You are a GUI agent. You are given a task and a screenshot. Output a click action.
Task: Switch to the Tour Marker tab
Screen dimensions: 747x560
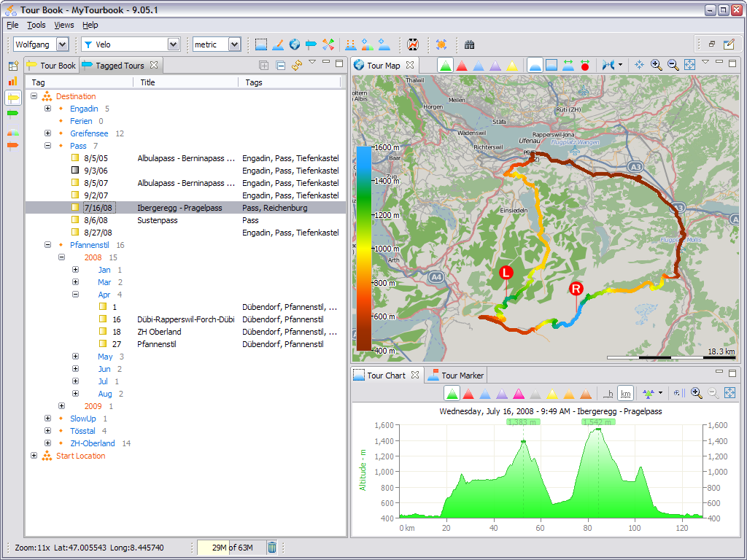(456, 376)
